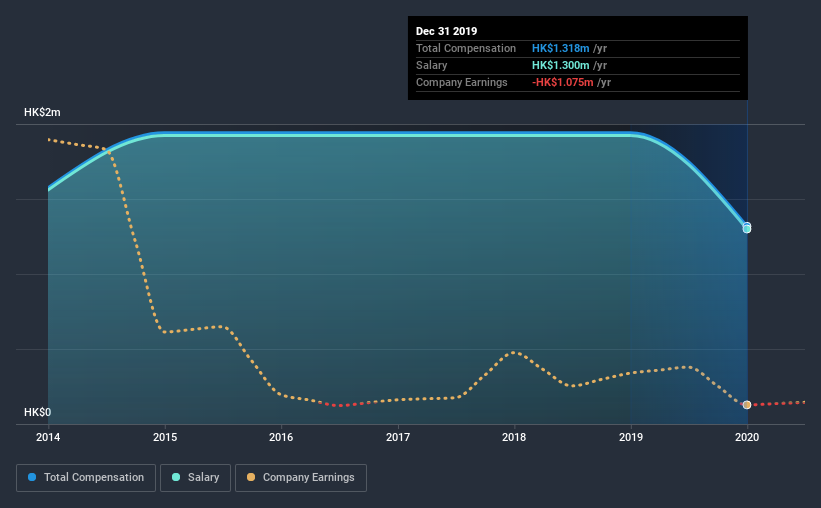Click the Company Earnings marker at 2020
Image resolution: width=821 pixels, height=508 pixels.
point(747,405)
